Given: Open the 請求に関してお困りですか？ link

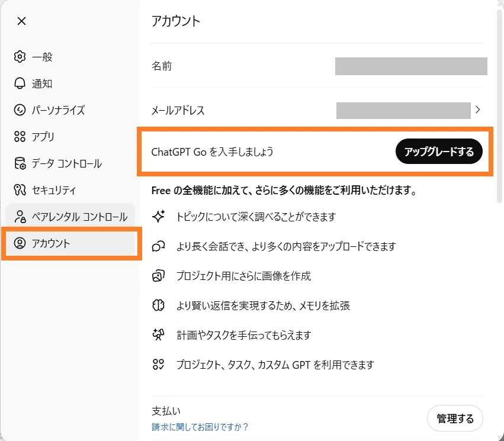Looking at the screenshot, I should click(200, 427).
